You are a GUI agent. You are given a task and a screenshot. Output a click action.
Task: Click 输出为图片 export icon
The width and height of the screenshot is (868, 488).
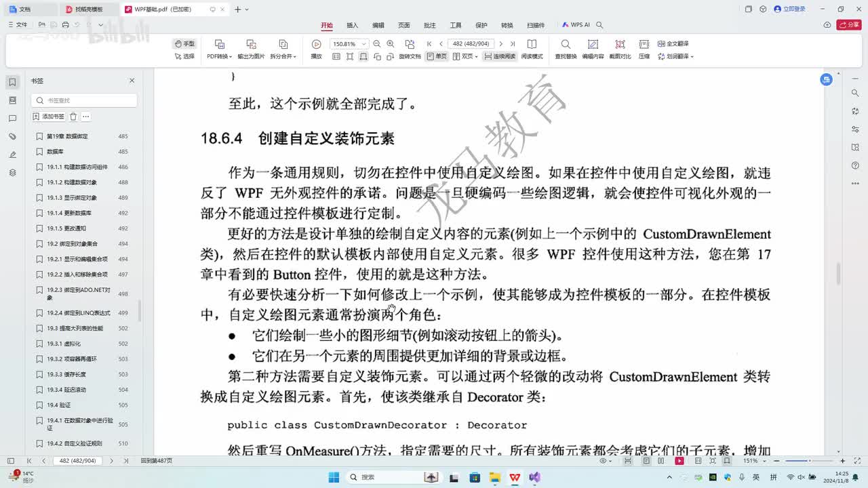[x=251, y=44]
